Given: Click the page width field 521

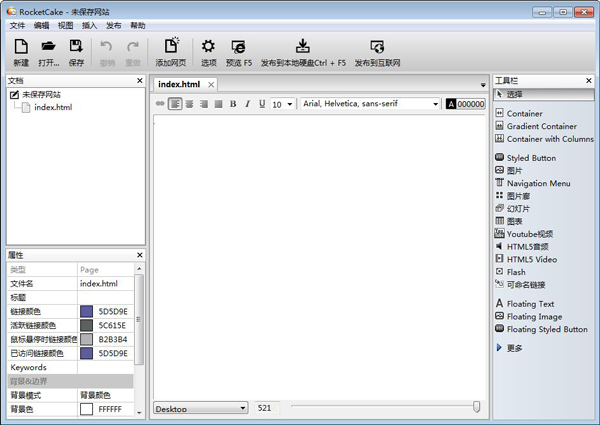Looking at the screenshot, I should point(266,408).
